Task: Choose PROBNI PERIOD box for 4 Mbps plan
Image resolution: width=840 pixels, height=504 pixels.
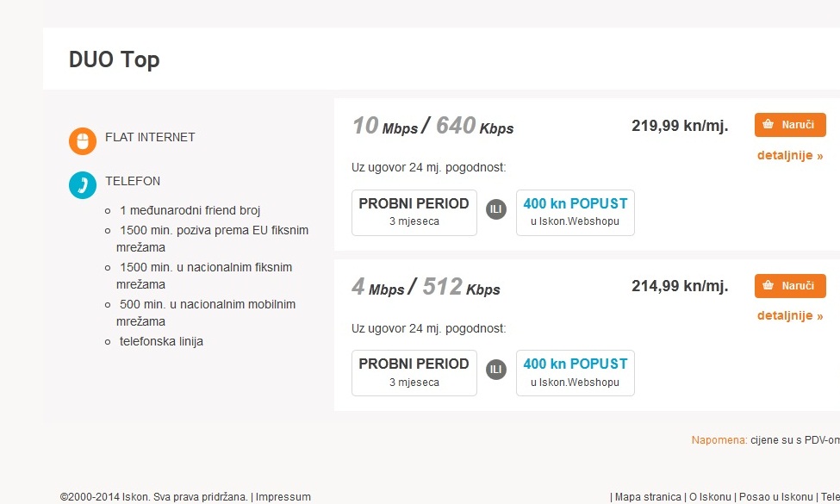Action: pos(414,372)
